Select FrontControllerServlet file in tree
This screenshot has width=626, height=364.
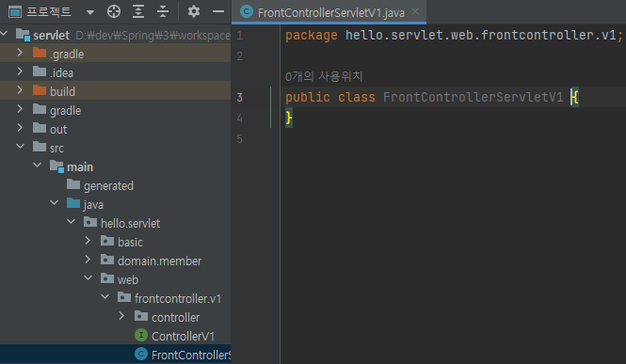pyautogui.click(x=191, y=355)
